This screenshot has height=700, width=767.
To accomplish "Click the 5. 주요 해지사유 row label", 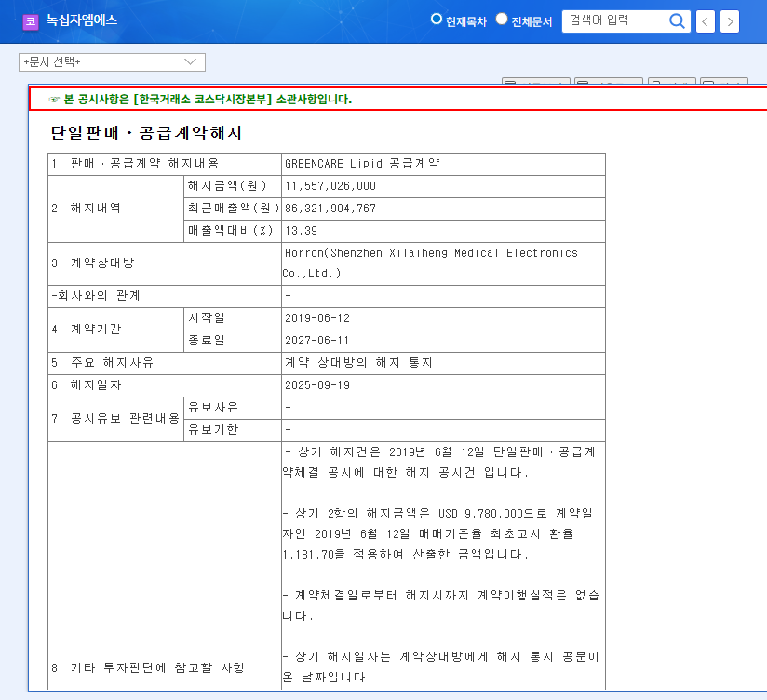I will point(102,363).
